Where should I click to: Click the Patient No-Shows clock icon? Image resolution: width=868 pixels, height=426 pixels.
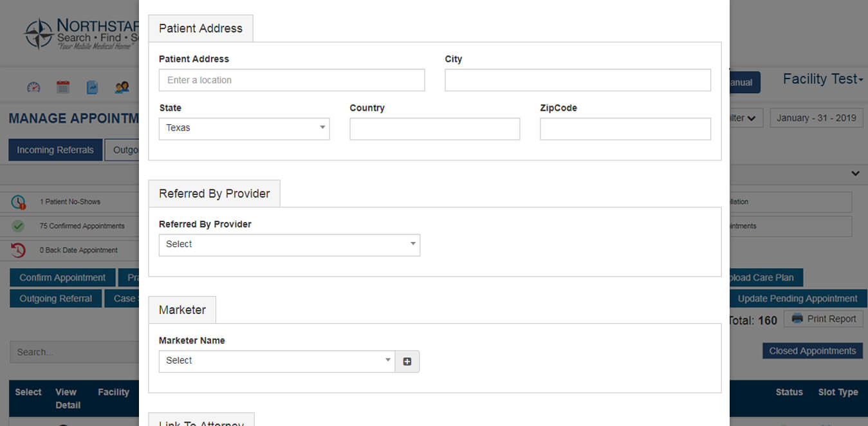tap(18, 202)
